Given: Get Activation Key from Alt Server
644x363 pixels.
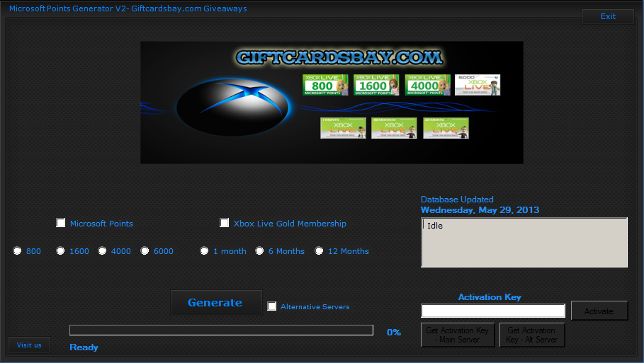Looking at the screenshot, I should (x=532, y=335).
